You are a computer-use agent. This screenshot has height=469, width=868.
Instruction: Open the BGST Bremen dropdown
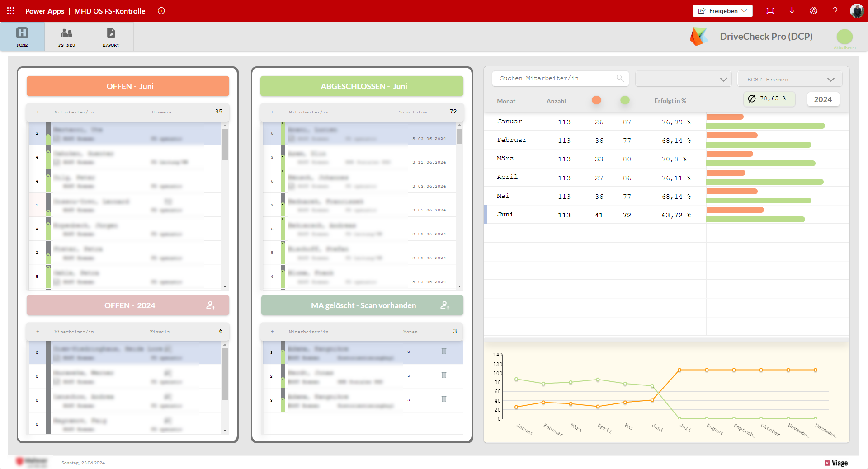click(x=789, y=79)
